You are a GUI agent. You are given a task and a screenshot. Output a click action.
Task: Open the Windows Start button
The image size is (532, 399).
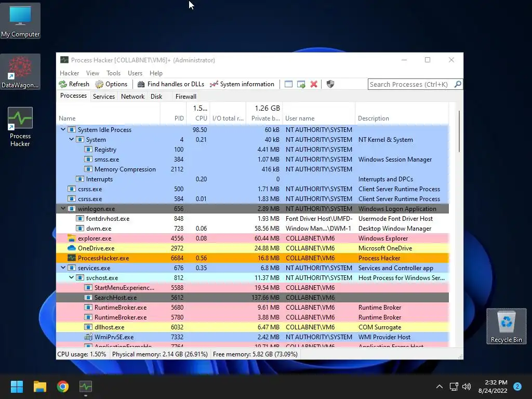pos(17,387)
